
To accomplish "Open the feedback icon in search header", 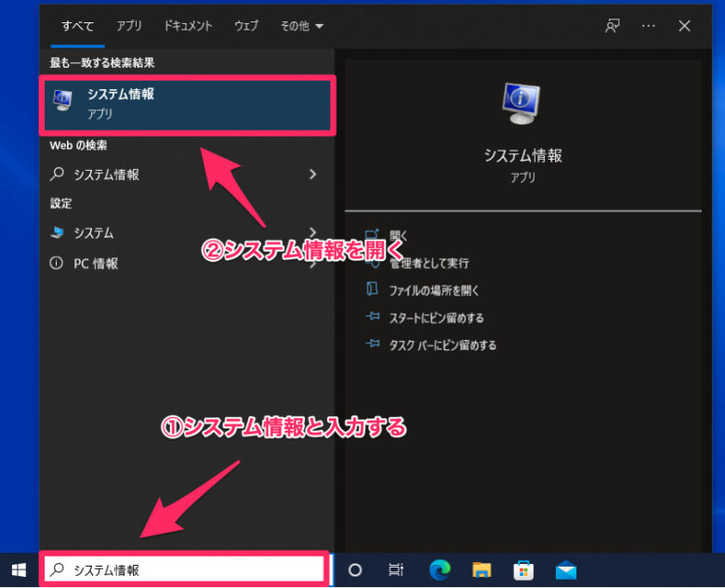I will pos(613,26).
